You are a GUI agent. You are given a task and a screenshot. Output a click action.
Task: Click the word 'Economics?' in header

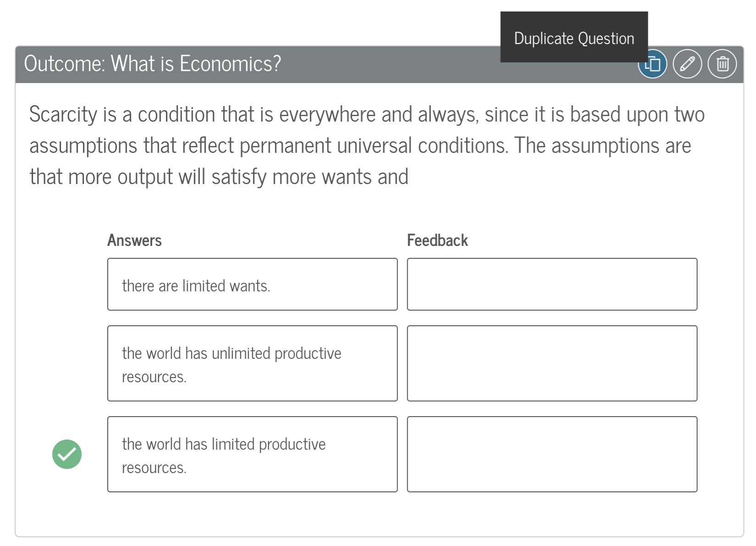click(230, 64)
